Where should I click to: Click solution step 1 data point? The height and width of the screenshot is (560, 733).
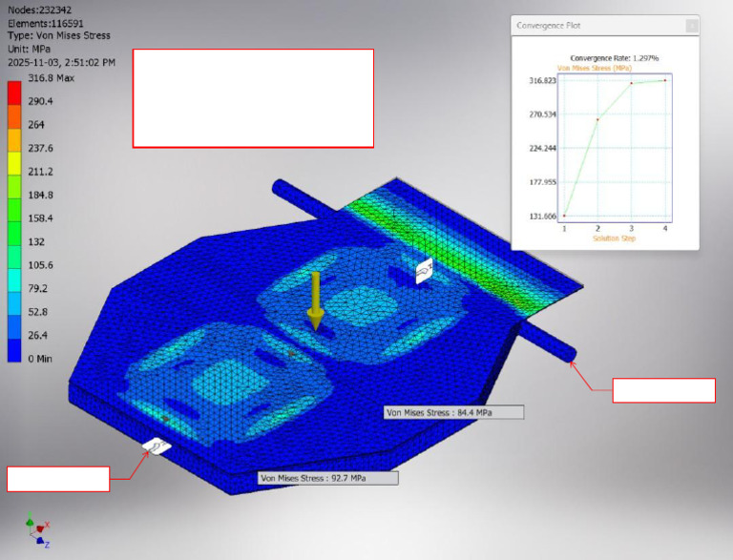(564, 216)
